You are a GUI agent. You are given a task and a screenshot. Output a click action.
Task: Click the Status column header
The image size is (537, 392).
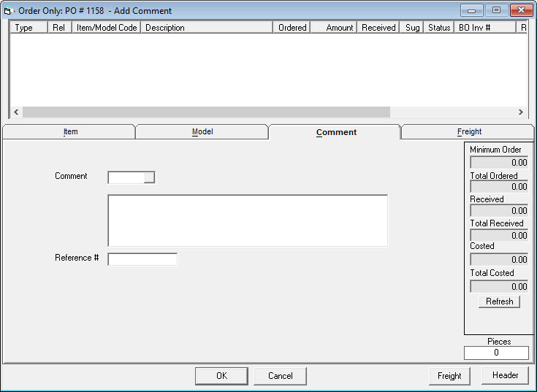tap(438, 28)
